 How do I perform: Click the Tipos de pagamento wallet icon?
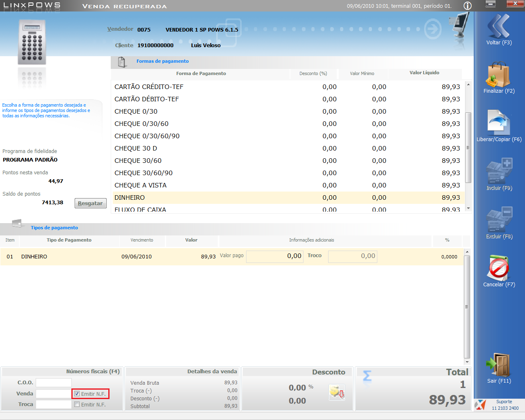(17, 224)
